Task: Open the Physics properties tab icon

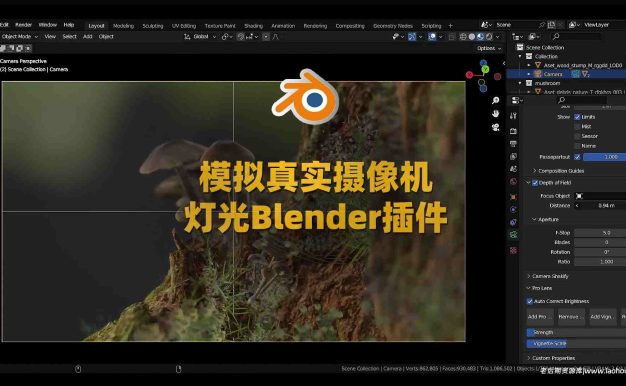Action: tap(513, 209)
